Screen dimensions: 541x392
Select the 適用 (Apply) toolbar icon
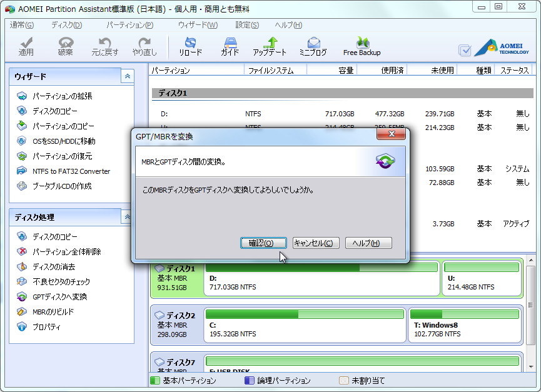[x=26, y=45]
